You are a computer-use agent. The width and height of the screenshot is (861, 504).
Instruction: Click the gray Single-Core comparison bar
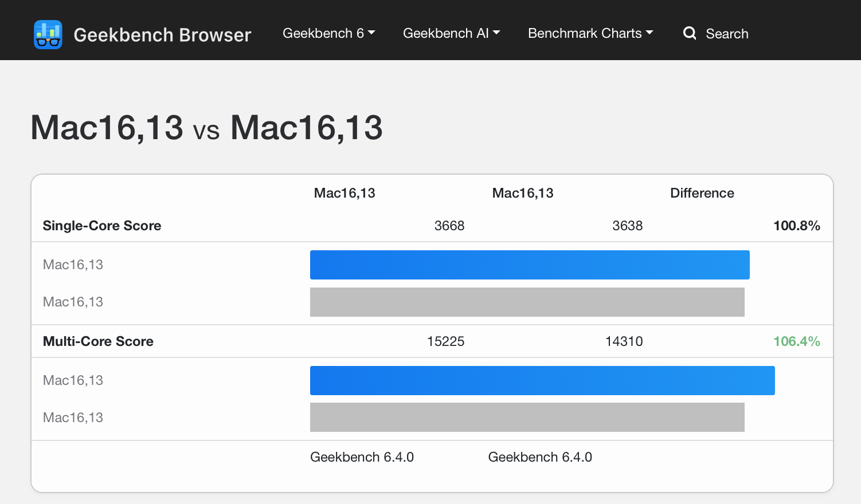pyautogui.click(x=527, y=302)
